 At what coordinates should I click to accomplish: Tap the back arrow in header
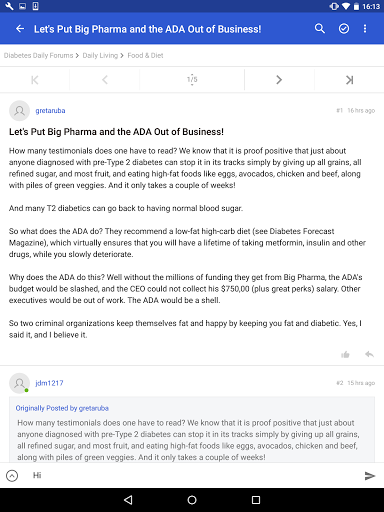20,29
